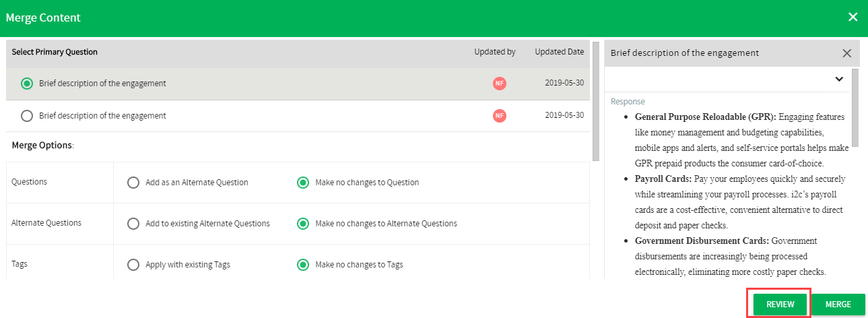Choose Make no changes to Tags
Image resolution: width=868 pixels, height=318 pixels.
tap(303, 265)
